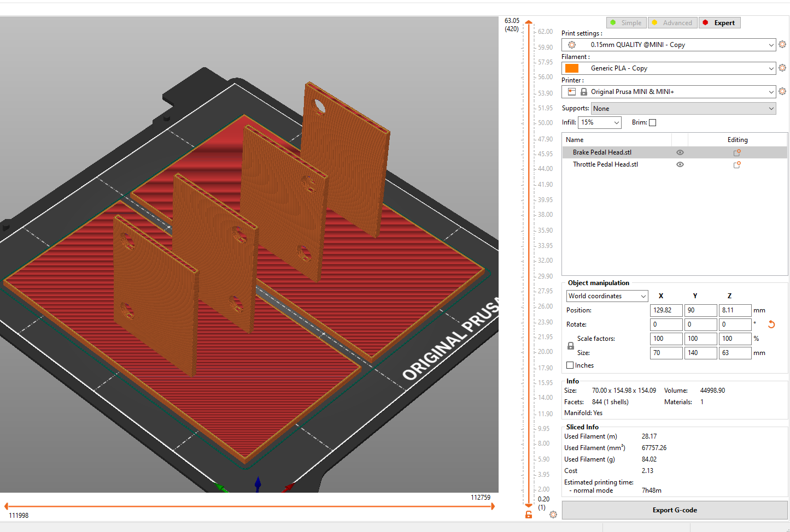The width and height of the screenshot is (790, 532).
Task: Click the Position X input field
Action: (666, 310)
